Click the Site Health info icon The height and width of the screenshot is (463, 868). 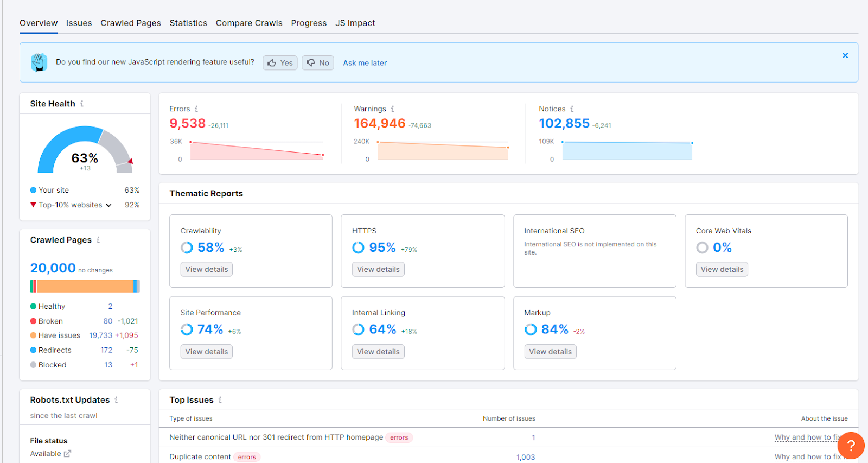click(x=82, y=104)
